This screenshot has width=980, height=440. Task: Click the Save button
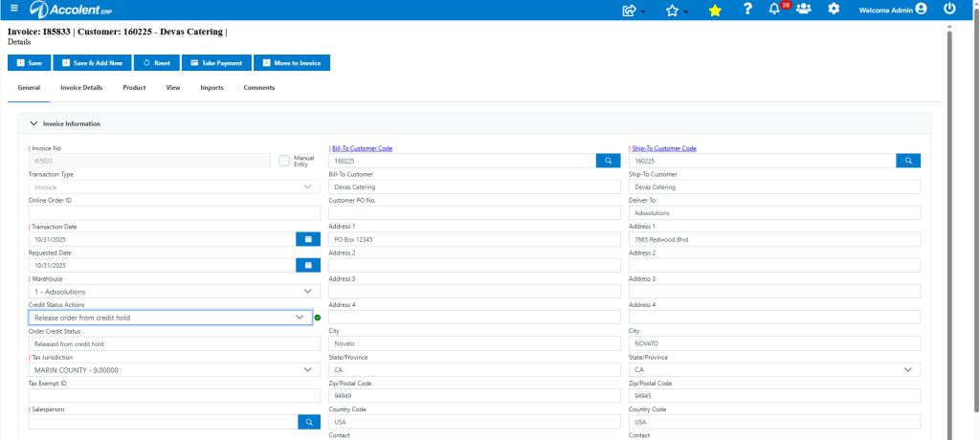tap(30, 62)
